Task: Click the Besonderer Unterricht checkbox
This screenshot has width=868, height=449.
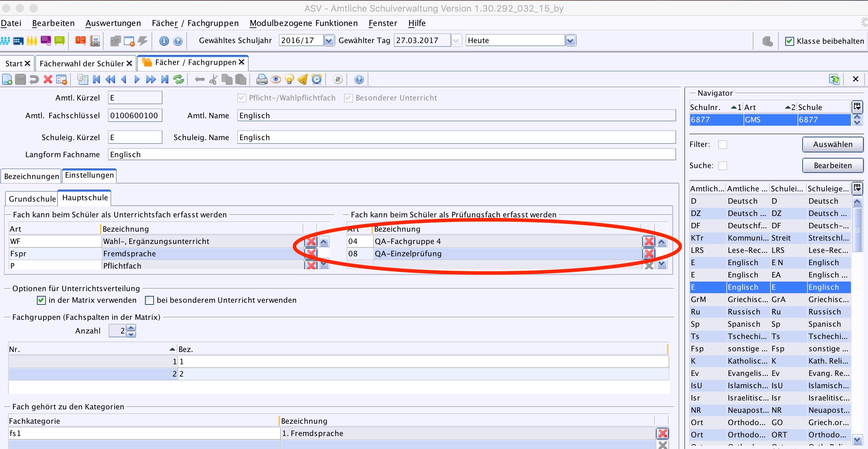Action: click(348, 98)
